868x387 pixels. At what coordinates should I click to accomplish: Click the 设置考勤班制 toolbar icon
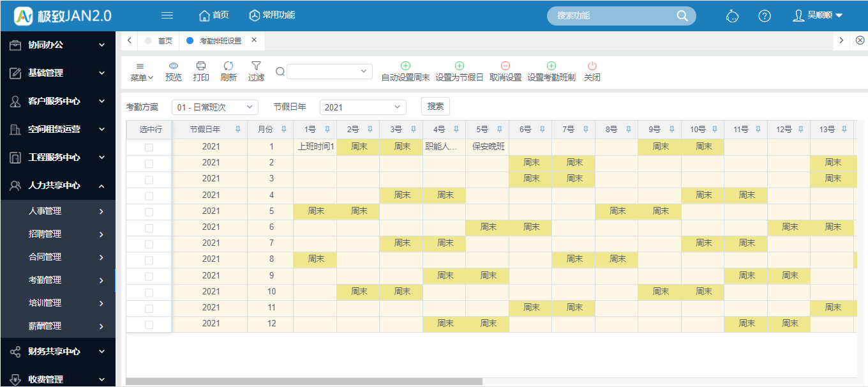click(x=551, y=66)
